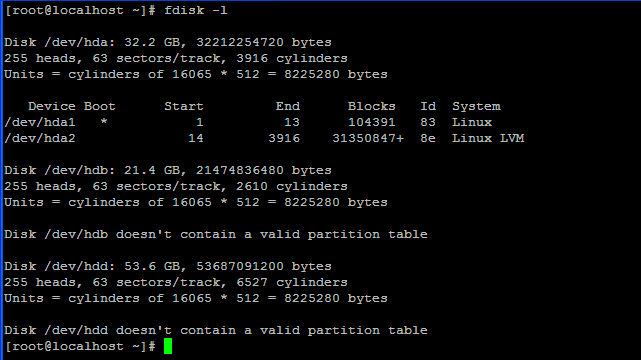
Task: Click the hdb invalid partition table message
Action: (x=216, y=234)
